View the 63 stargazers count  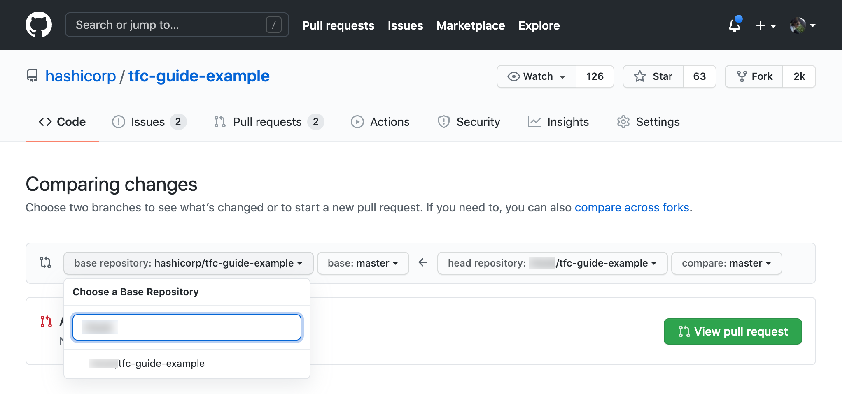pyautogui.click(x=699, y=76)
